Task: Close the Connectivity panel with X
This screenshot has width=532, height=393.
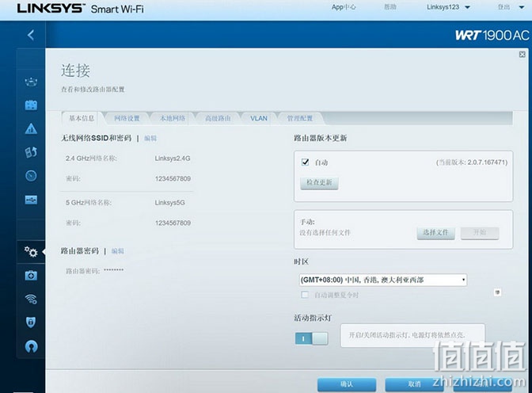Action: coord(522,55)
